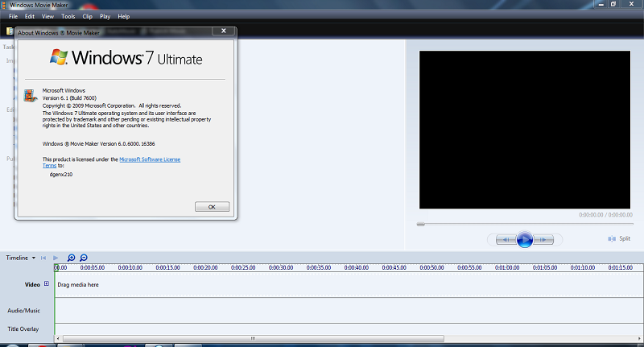Click OK in the About dialog
This screenshot has height=347, width=644.
click(212, 207)
